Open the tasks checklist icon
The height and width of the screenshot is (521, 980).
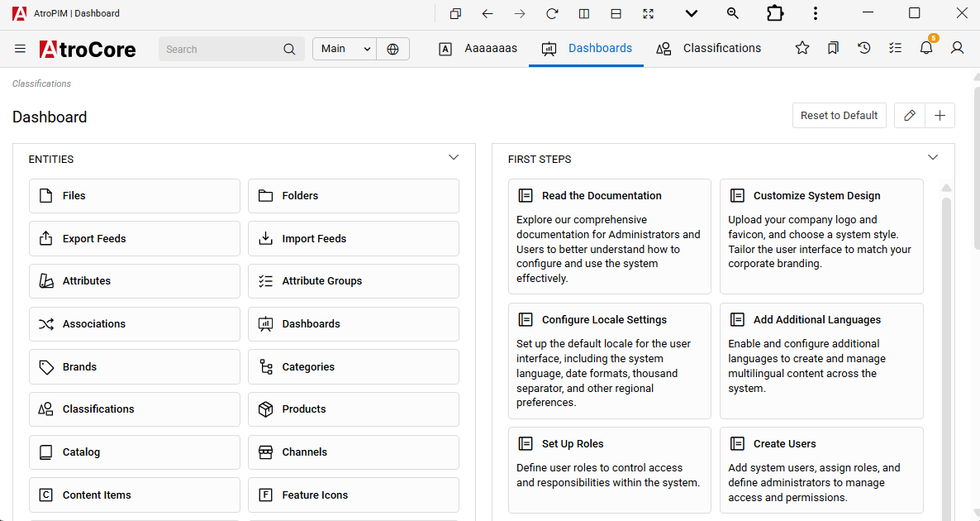click(895, 48)
